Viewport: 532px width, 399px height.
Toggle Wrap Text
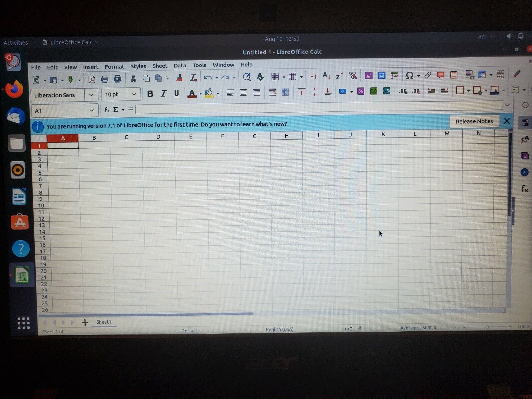pyautogui.click(x=272, y=92)
